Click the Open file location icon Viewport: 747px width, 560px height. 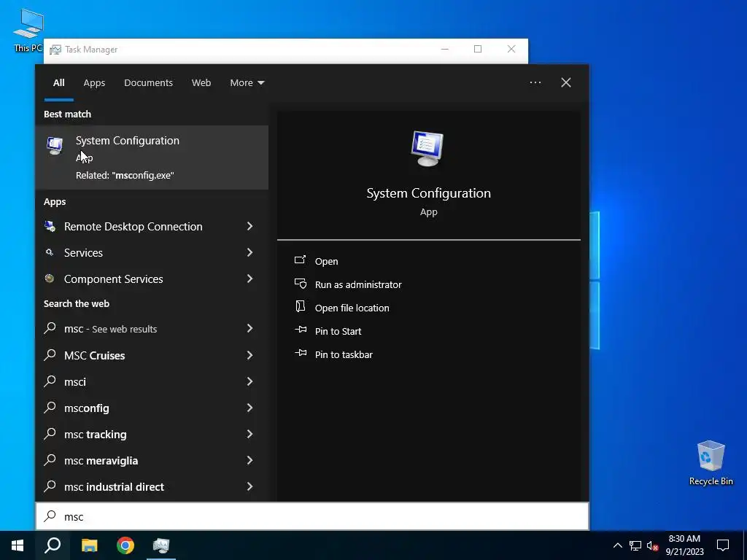point(300,307)
